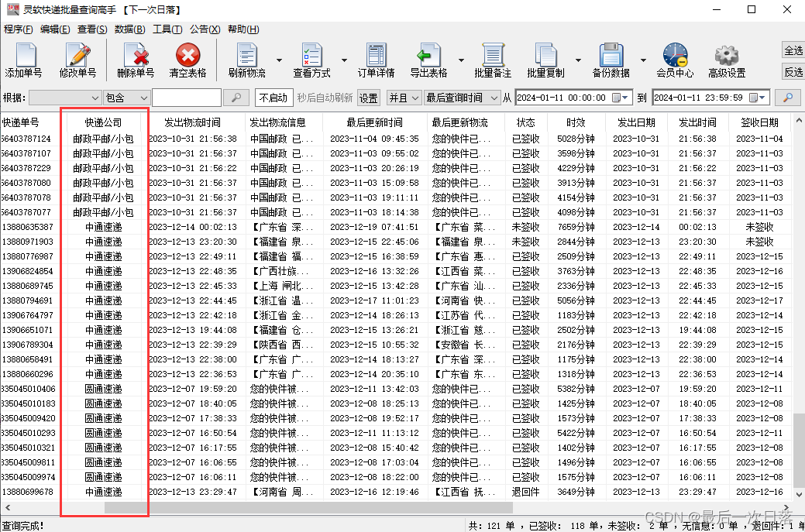Open the 最后查询时间 dropdown

tap(462, 98)
